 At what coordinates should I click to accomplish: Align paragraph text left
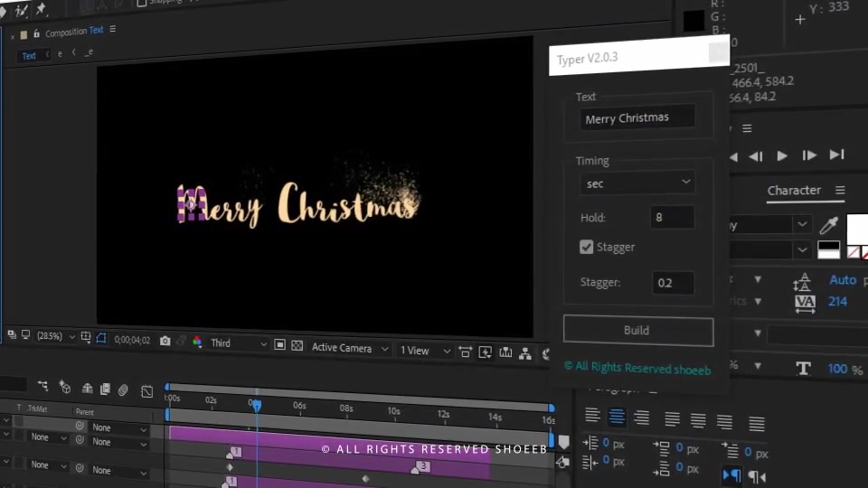point(592,415)
